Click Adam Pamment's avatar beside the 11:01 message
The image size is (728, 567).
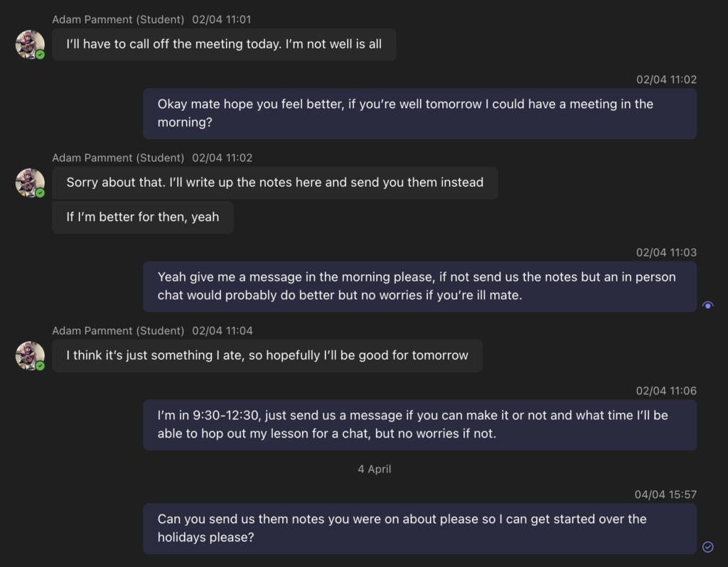coord(30,44)
